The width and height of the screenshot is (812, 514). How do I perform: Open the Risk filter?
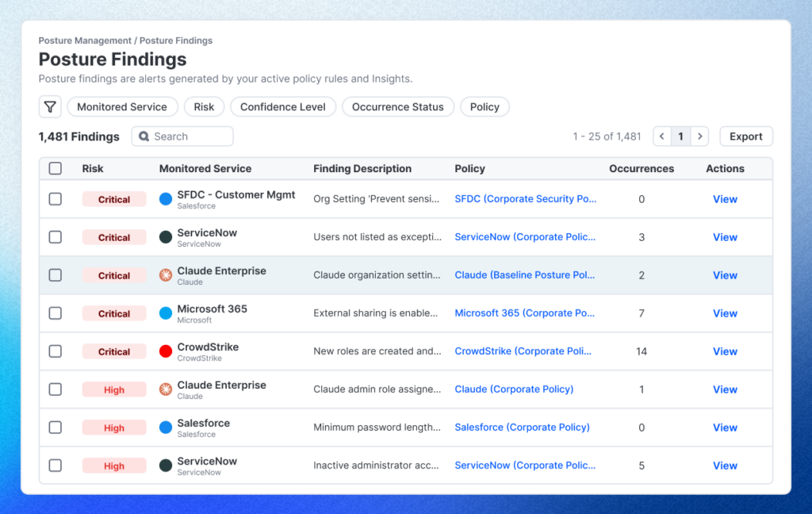click(204, 107)
